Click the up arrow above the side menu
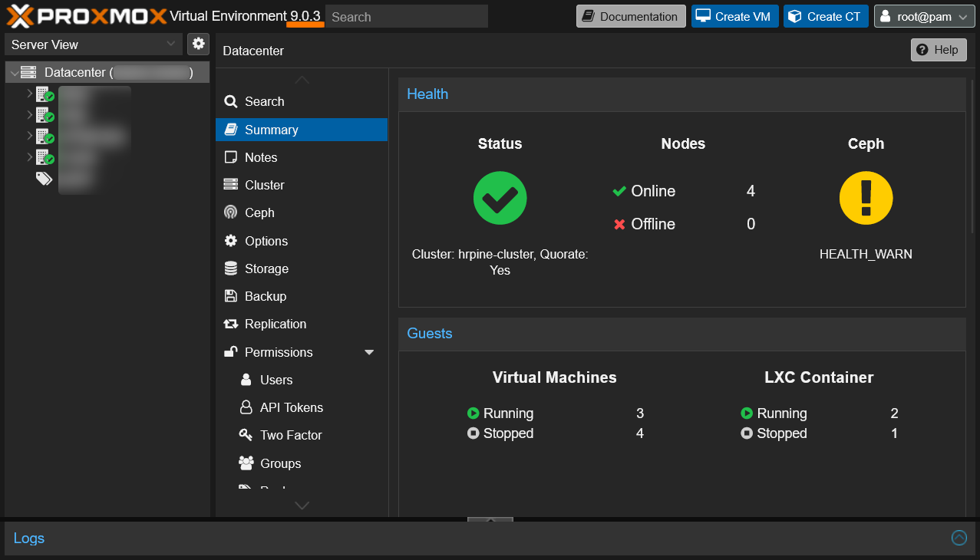 click(x=302, y=79)
